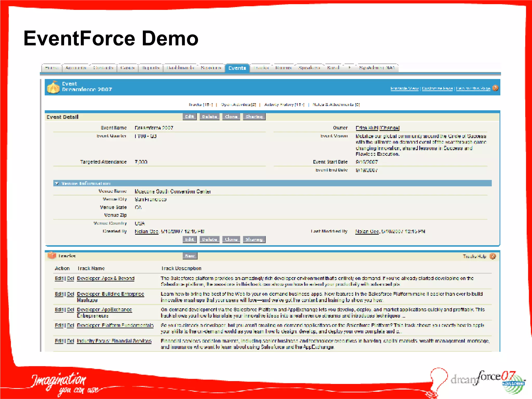532x399 pixels.
Task: Go to the Reports tab
Action: tap(151, 68)
